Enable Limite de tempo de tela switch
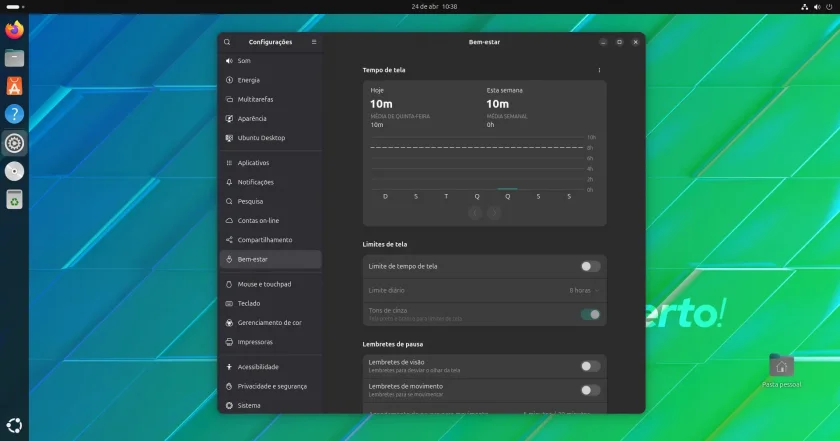Screen dimensions: 840x441 (590, 266)
